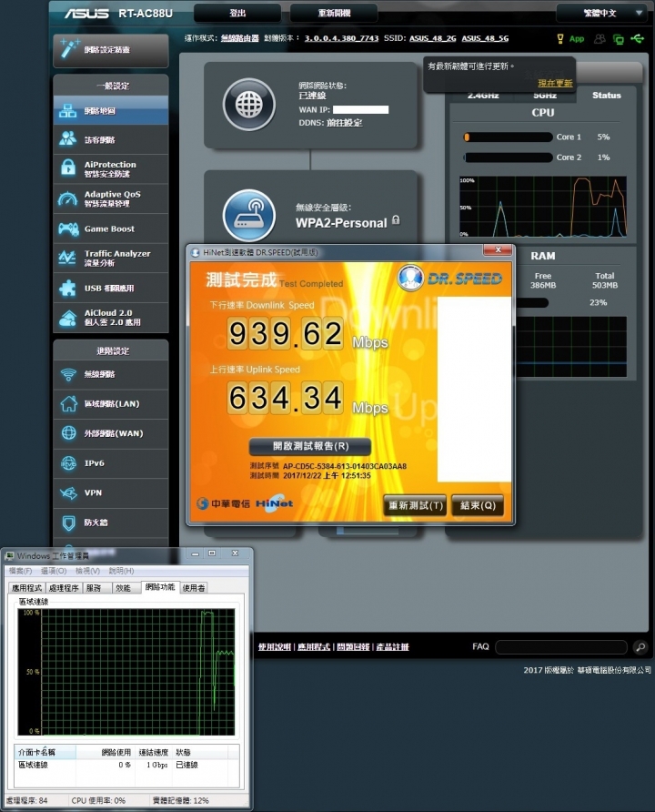This screenshot has height=812, width=655.
Task: Select Applications tab in Task Manager
Action: point(27,588)
